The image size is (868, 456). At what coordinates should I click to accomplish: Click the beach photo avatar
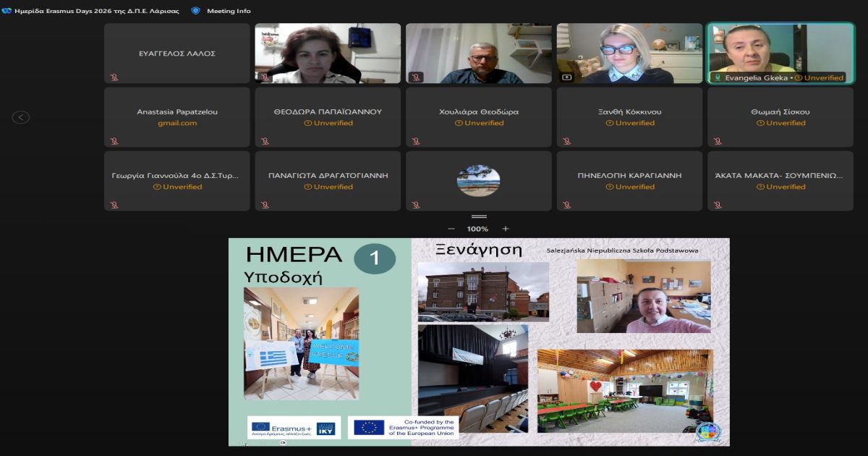click(478, 181)
